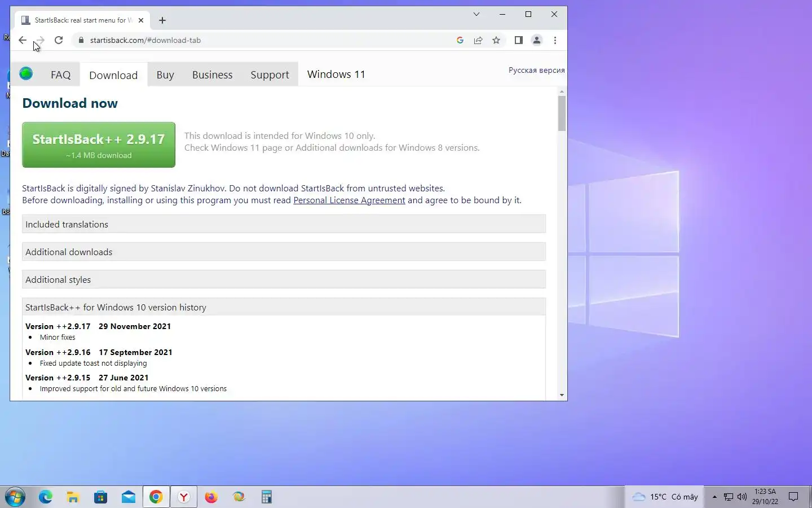
Task: Bookmark this page with the star
Action: click(x=496, y=40)
